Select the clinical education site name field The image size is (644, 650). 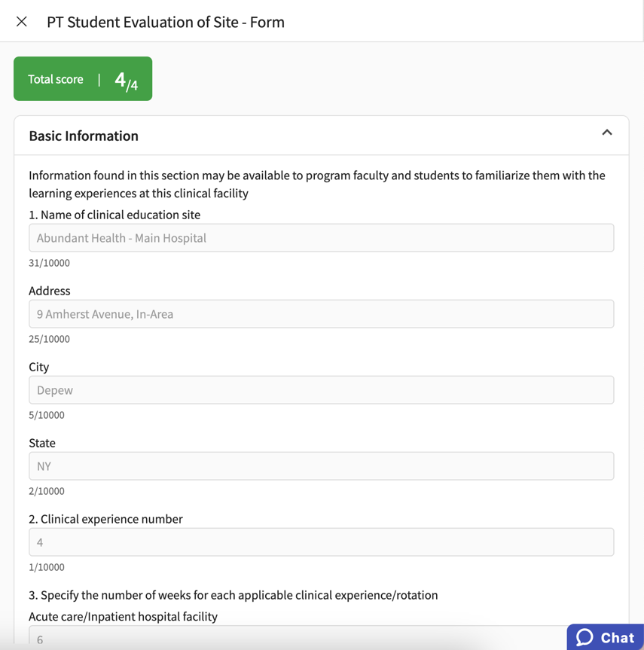pyautogui.click(x=322, y=237)
